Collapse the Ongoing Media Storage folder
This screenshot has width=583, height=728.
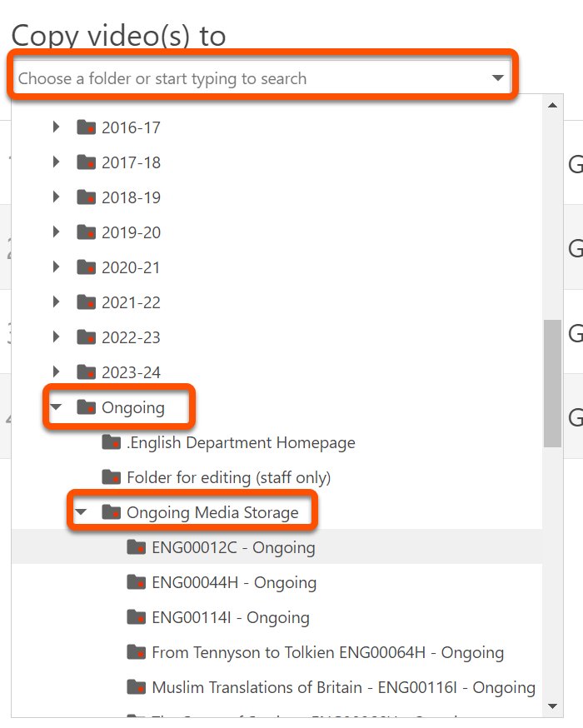(x=82, y=512)
